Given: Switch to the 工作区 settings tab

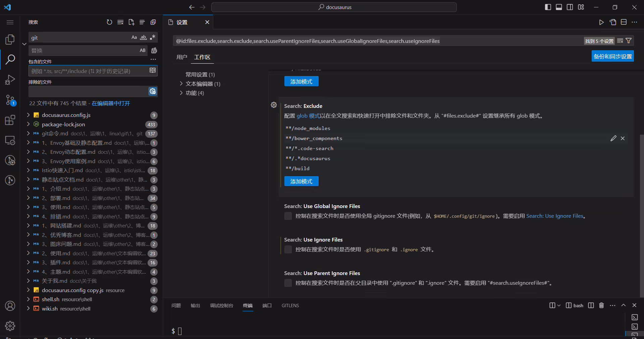Looking at the screenshot, I should pyautogui.click(x=202, y=57).
